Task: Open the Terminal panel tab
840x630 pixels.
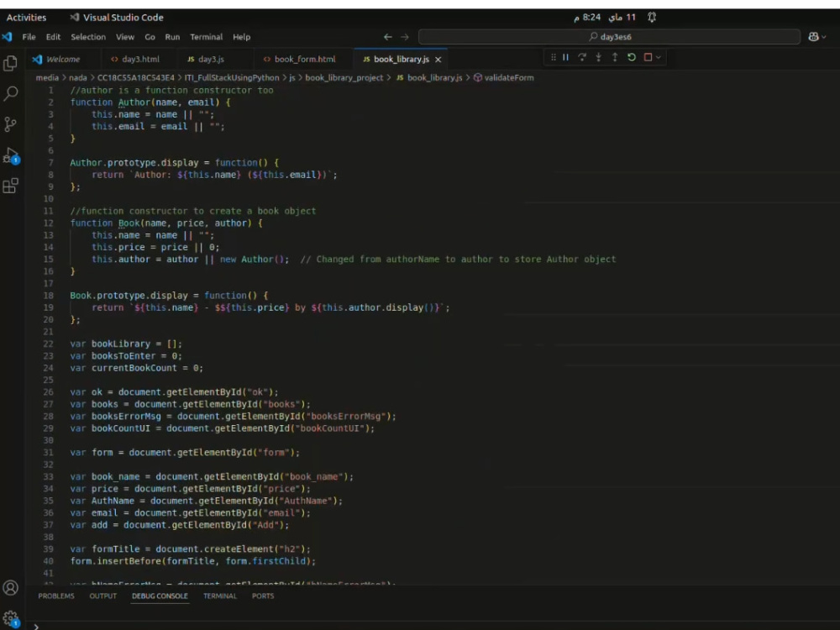Action: click(x=219, y=596)
